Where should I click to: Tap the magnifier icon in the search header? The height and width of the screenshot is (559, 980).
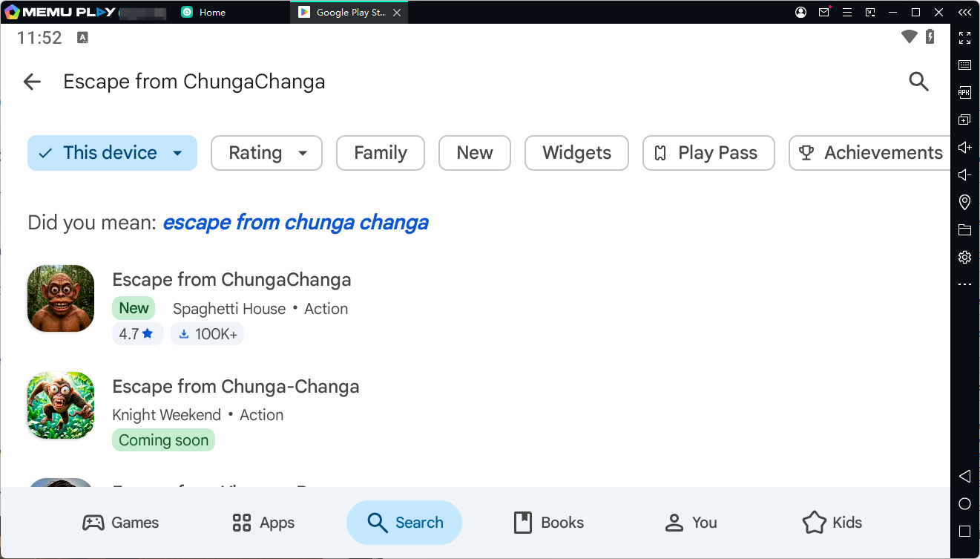tap(918, 82)
